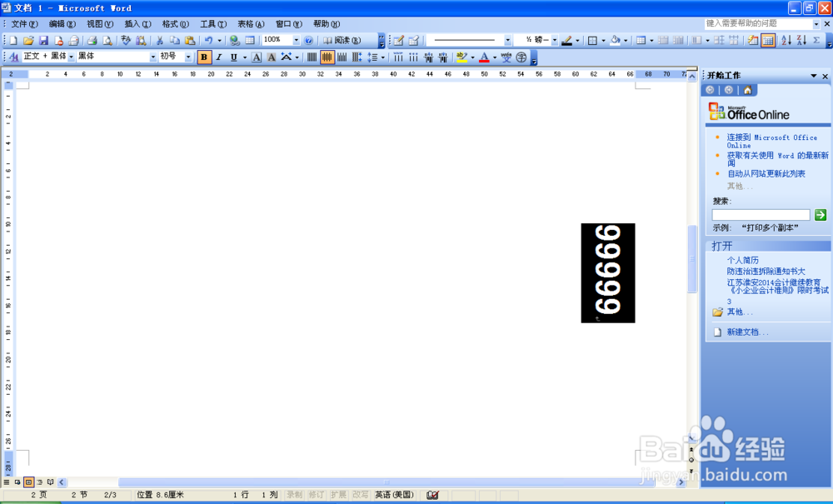Click the spelling status icon in status bar
The width and height of the screenshot is (833, 504).
point(432,495)
